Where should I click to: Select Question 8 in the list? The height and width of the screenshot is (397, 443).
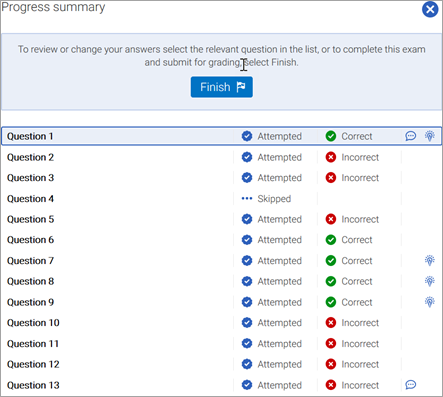222,281
